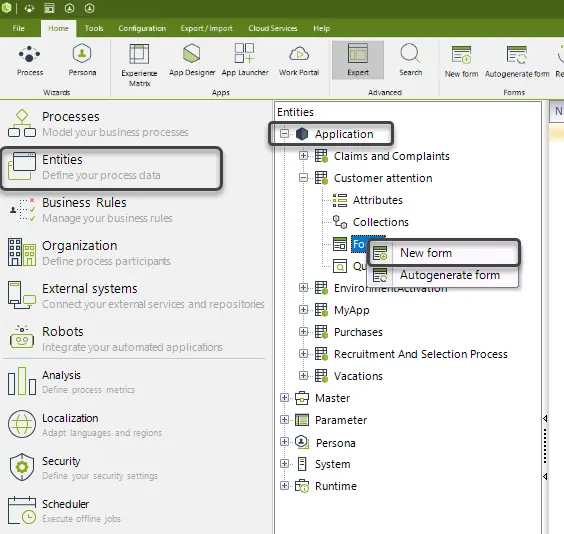Image resolution: width=564 pixels, height=534 pixels.
Task: Expand the Vacations entity node
Action: point(303,376)
